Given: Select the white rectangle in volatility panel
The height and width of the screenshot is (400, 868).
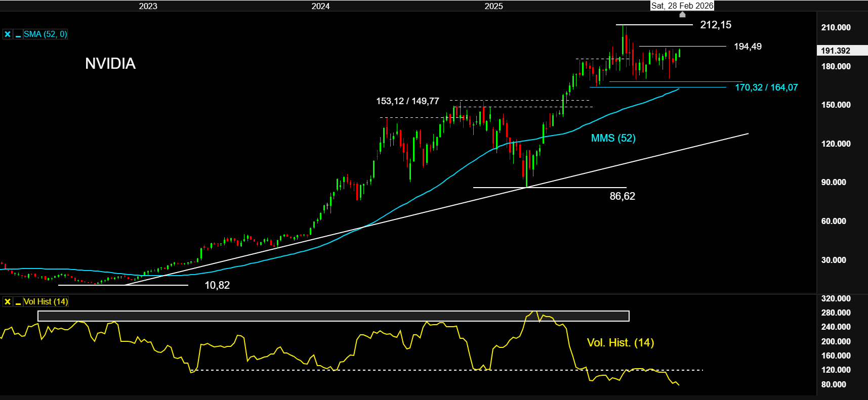Looking at the screenshot, I should coord(333,316).
